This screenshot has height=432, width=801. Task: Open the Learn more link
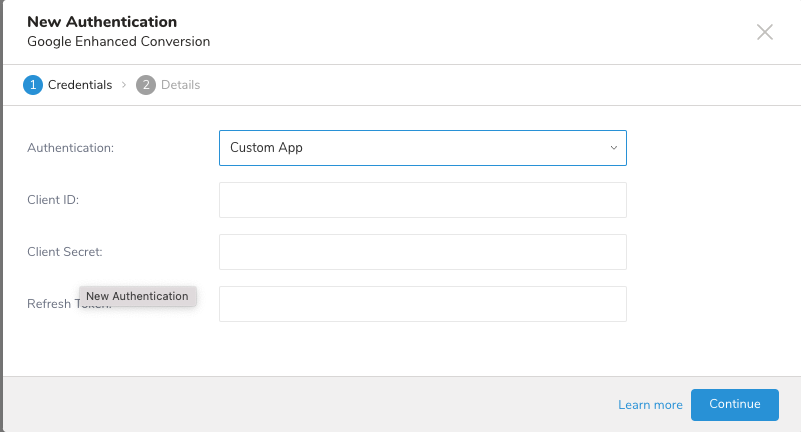(650, 405)
